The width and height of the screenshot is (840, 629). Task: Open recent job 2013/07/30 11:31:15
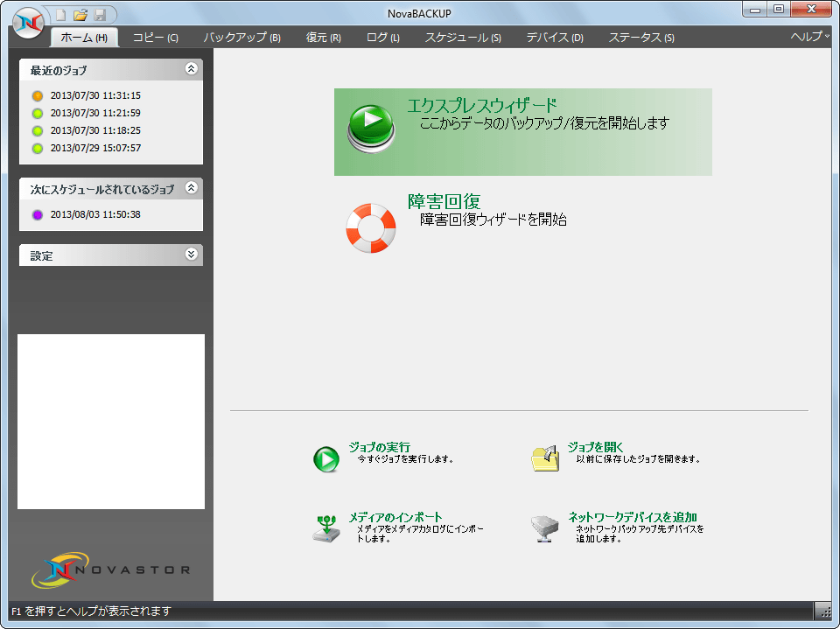tap(95, 95)
